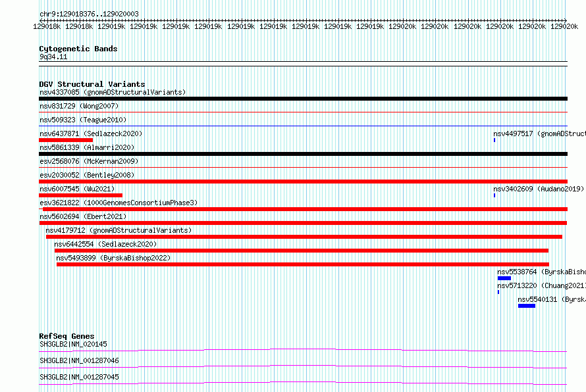Open variant nsv509323 (Teague2010)
Screen dimensions: 586x392
(83, 120)
